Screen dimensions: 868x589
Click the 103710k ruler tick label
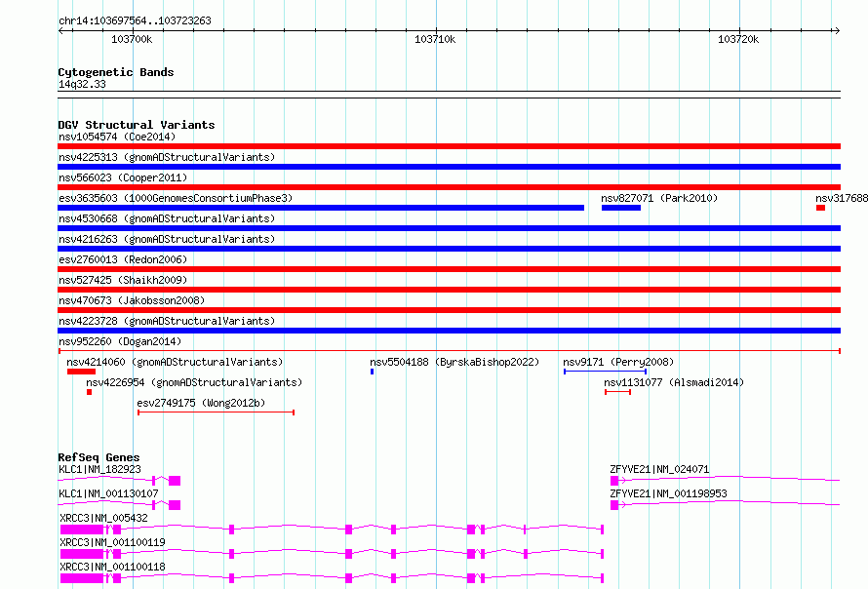click(435, 39)
